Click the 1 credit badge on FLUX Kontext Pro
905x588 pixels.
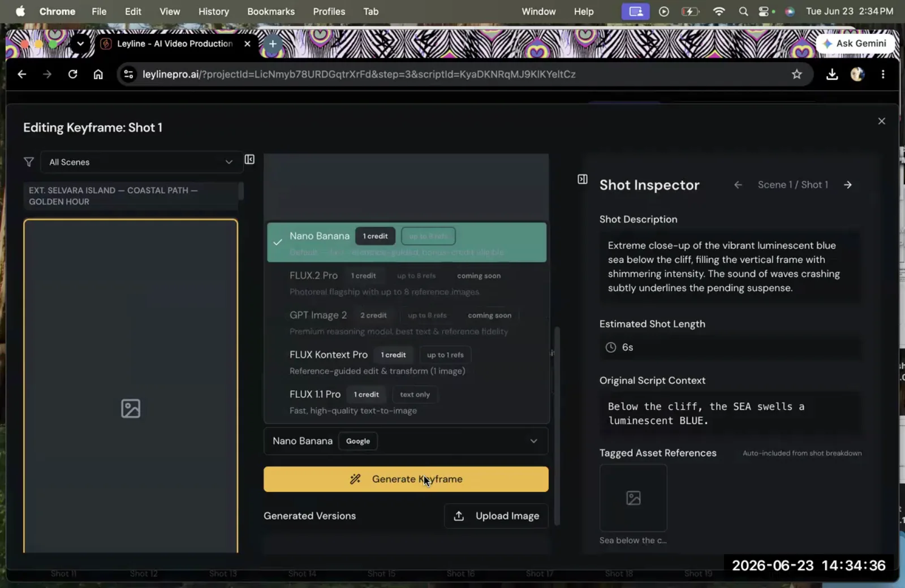click(393, 355)
